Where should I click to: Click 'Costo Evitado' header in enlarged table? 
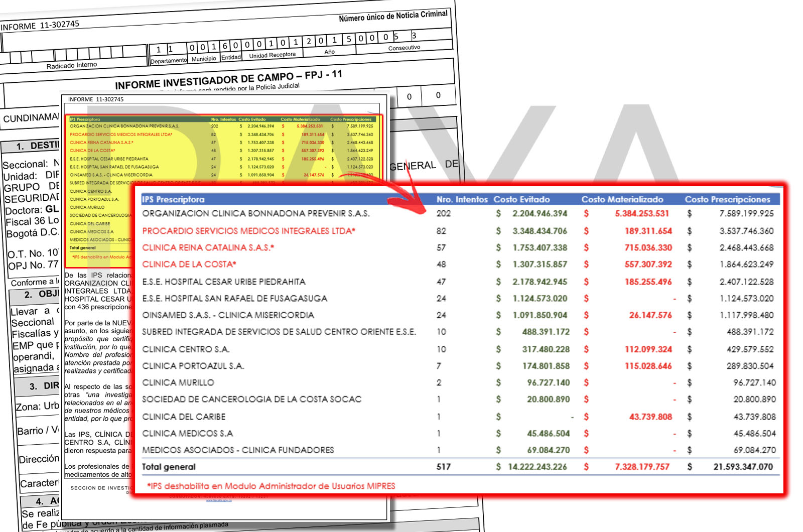click(521, 199)
